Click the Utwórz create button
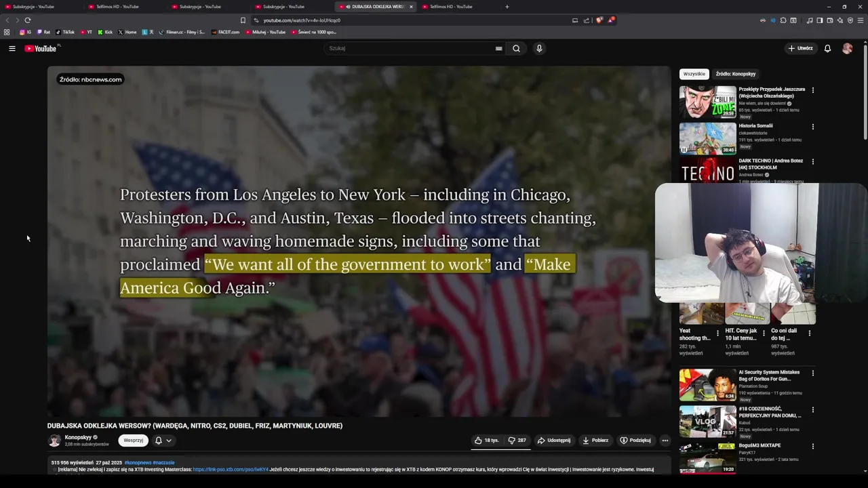The image size is (868, 488). (800, 48)
